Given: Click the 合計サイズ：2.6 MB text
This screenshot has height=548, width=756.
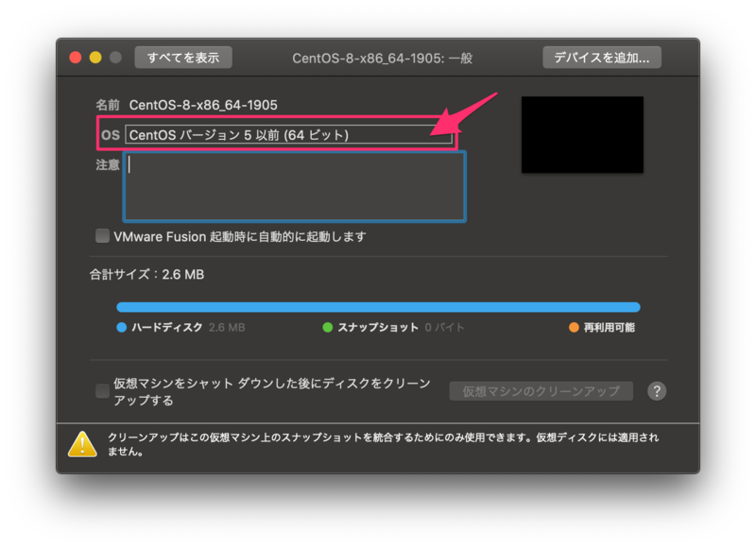Looking at the screenshot, I should click(x=146, y=275).
